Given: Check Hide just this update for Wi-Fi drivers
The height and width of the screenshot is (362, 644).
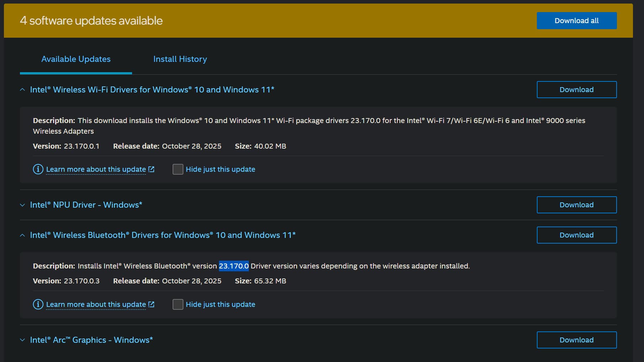Looking at the screenshot, I should point(178,169).
